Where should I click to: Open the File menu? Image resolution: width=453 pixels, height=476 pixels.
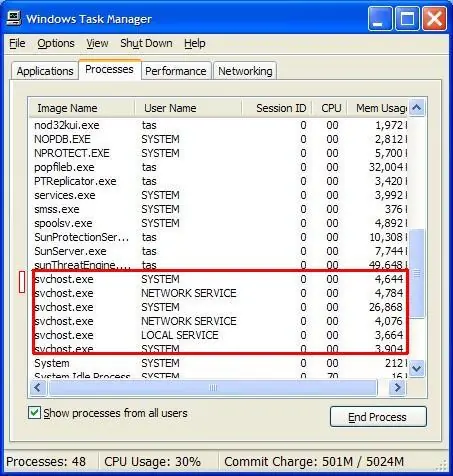17,43
